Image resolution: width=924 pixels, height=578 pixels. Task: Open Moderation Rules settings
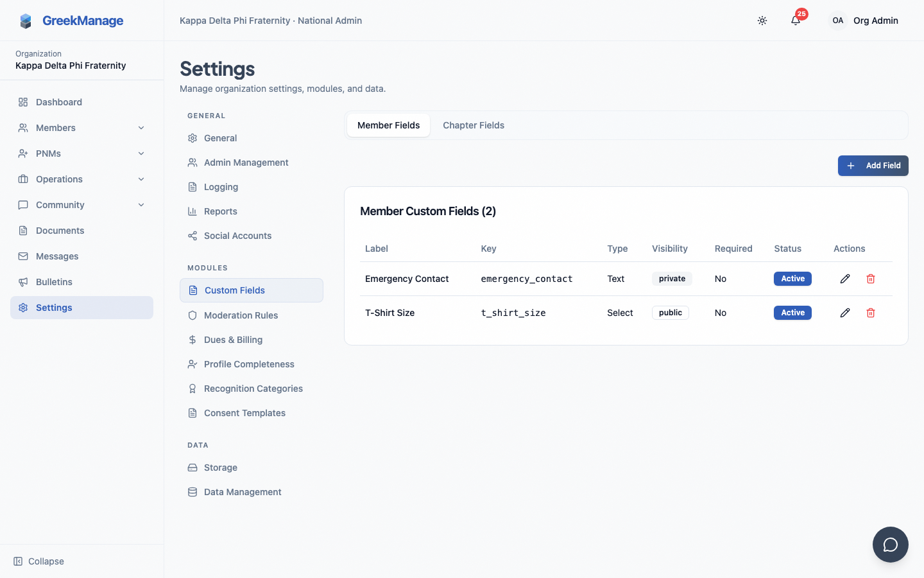252,315
